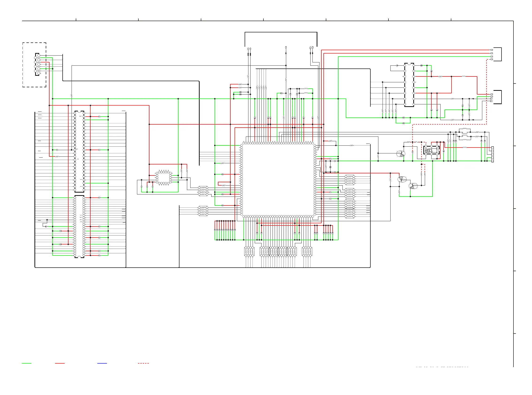Click the single test point under the top bracket

[286, 48]
